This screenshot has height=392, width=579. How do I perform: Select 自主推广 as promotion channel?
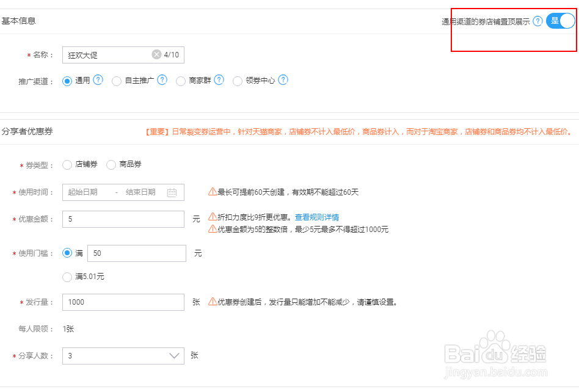click(x=116, y=80)
